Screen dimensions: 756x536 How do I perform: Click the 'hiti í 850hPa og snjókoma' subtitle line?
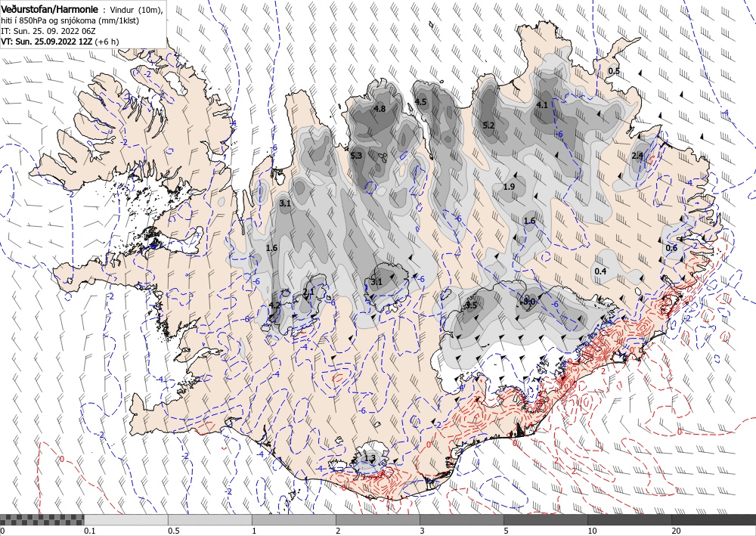tap(69, 20)
